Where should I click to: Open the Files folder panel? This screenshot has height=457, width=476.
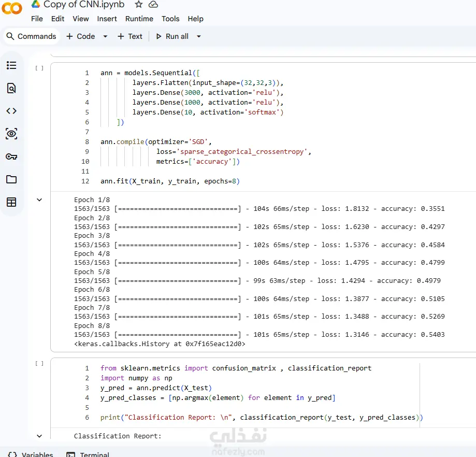11,179
